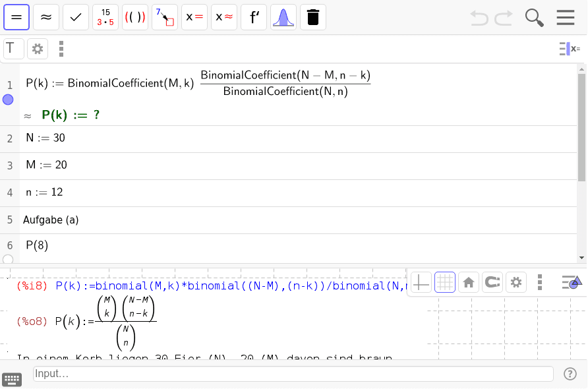588x389 pixels.
Task: Select the Factor tool (15 = 3·5)
Action: click(105, 17)
